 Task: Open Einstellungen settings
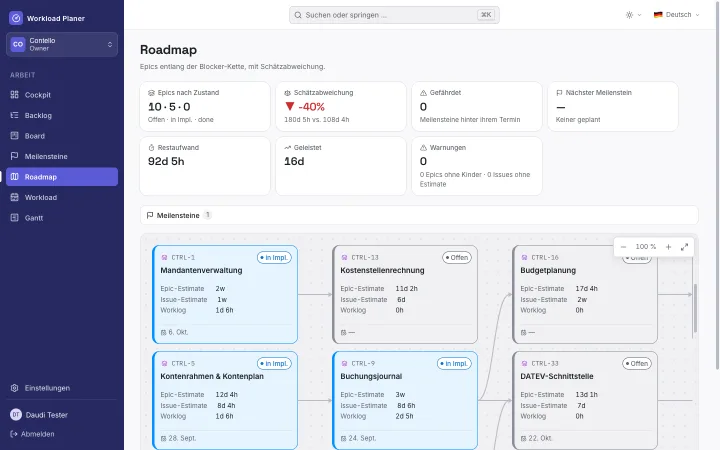[62, 388]
